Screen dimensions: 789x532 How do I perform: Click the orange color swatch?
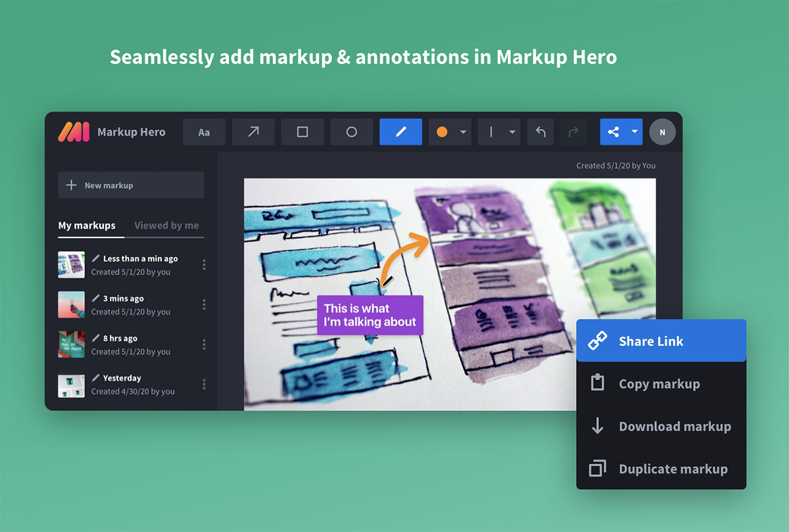pos(442,132)
